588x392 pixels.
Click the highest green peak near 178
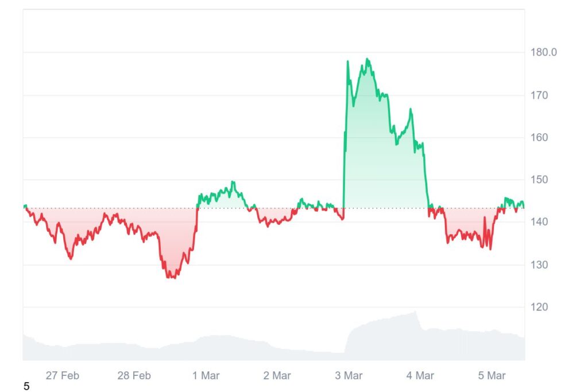[x=367, y=59]
